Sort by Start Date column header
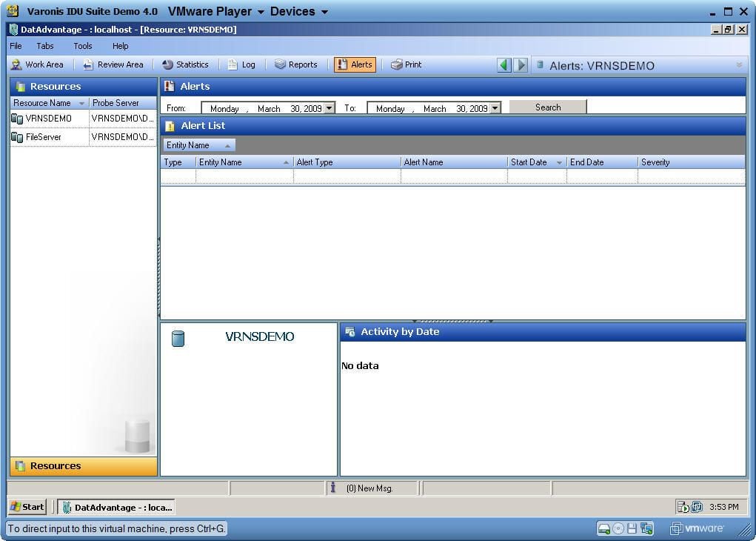Image resolution: width=756 pixels, height=541 pixels. 537,162
